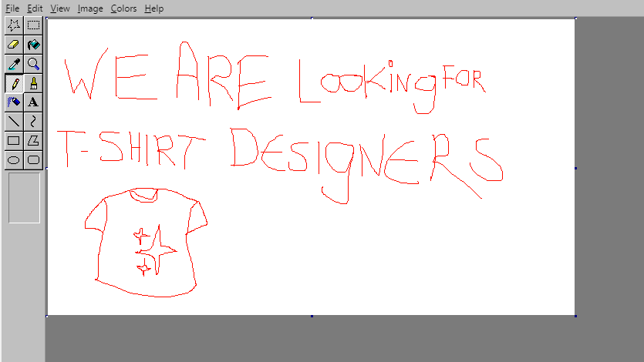Open the Colors menu
Screen dimensions: 644x362
(x=123, y=8)
